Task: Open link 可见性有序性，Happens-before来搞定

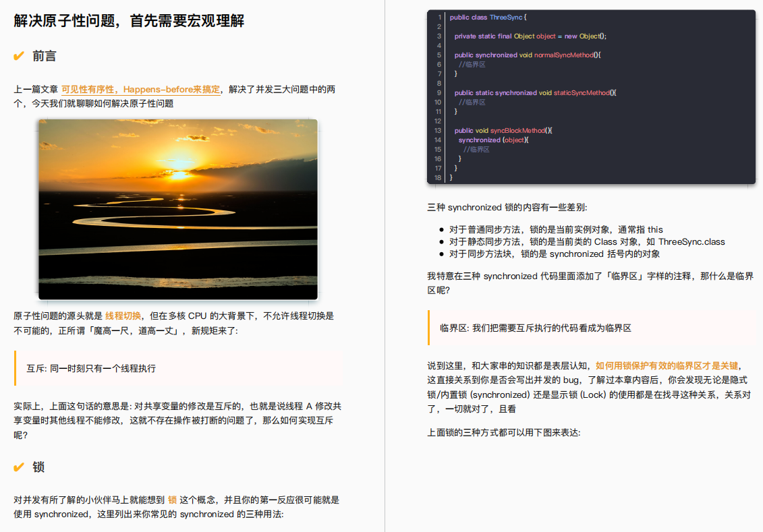Action: (x=140, y=90)
